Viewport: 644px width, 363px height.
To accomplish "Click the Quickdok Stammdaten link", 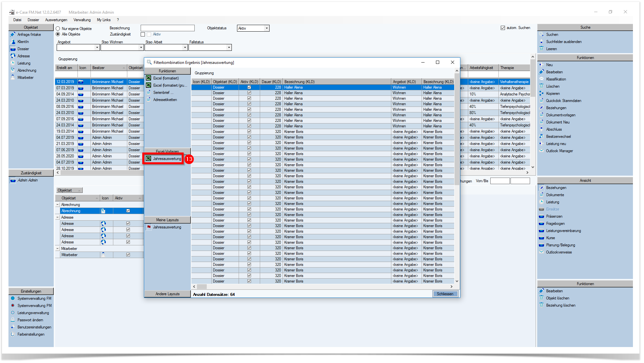I will click(x=564, y=101).
